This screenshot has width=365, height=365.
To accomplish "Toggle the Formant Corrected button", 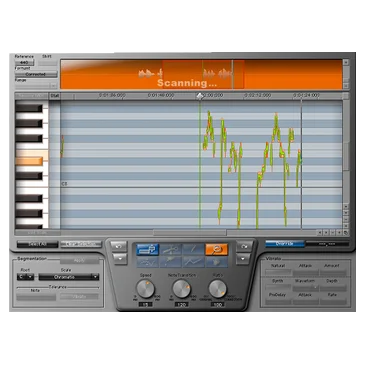I will 36,74.
